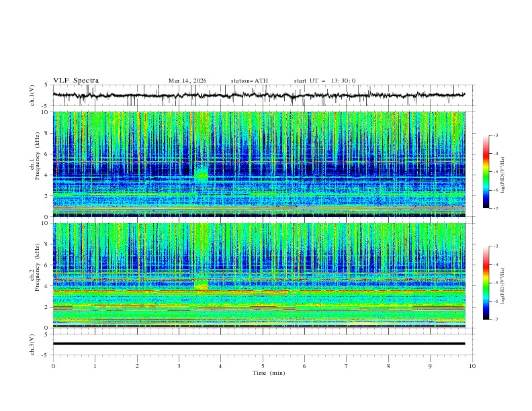
Task: Click the ch.2 spectrogram color bar
Action: pos(486,283)
